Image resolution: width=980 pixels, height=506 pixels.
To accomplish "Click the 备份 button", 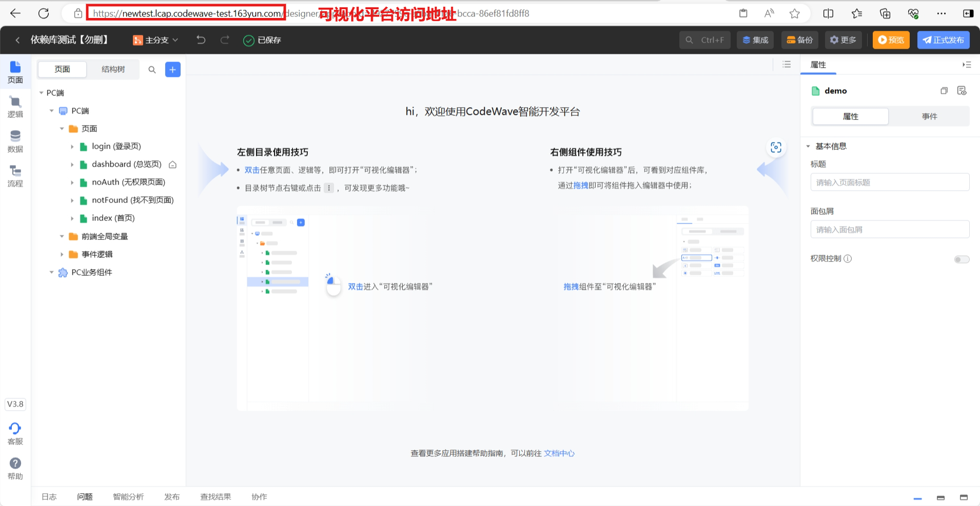I will click(x=800, y=40).
